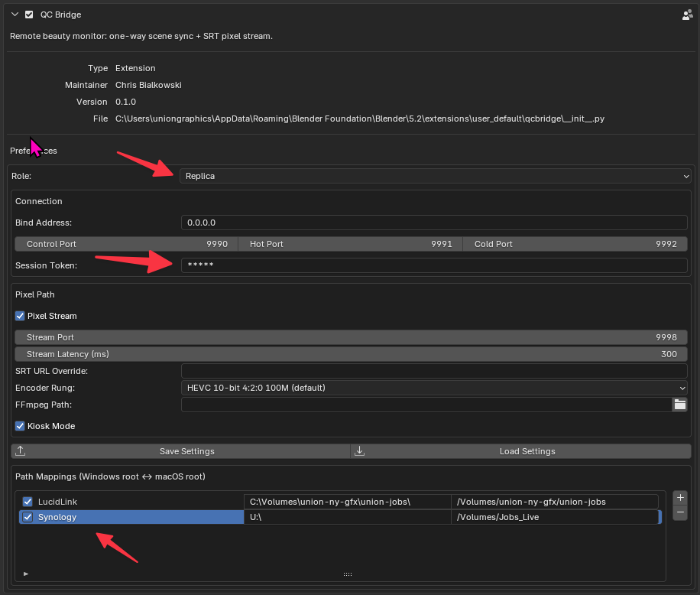Collapse the QC Bridge add-on panel

click(15, 15)
